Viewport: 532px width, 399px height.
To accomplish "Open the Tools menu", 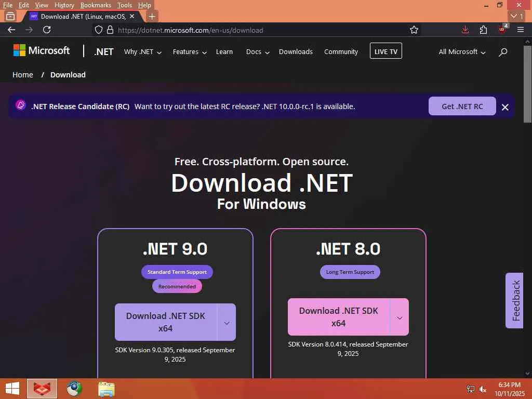I will [x=125, y=5].
